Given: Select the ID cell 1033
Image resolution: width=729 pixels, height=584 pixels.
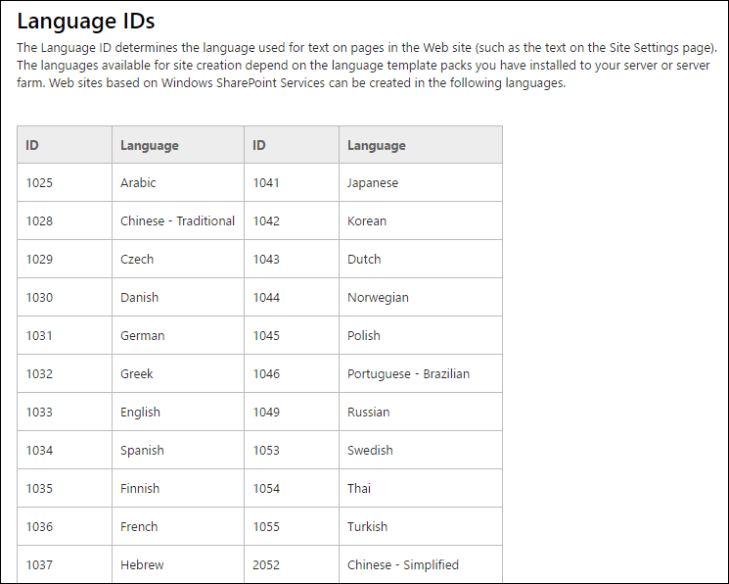Looking at the screenshot, I should pos(39,412).
